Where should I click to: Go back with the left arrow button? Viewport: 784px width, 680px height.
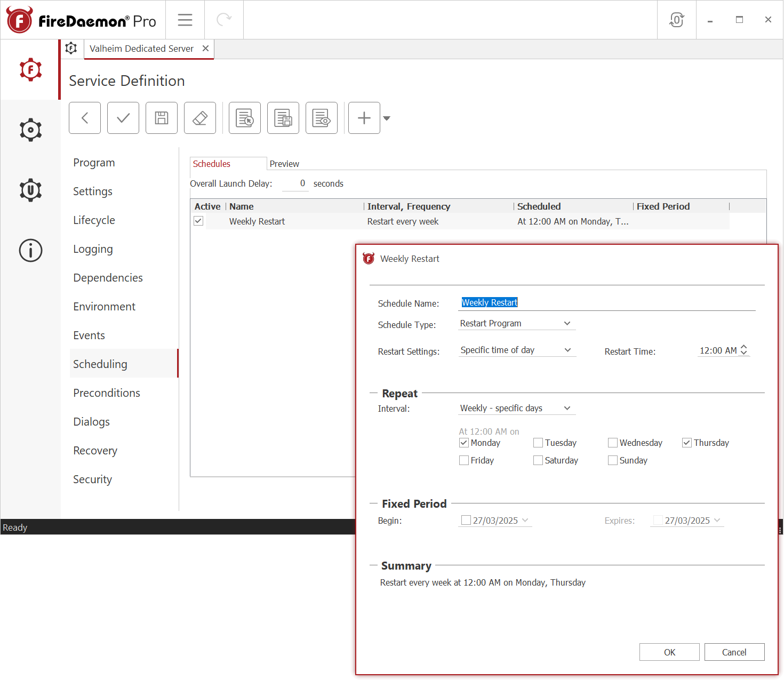[x=85, y=118]
